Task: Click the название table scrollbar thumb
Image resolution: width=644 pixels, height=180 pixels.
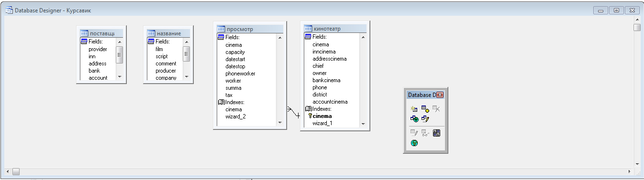Action: point(187,53)
